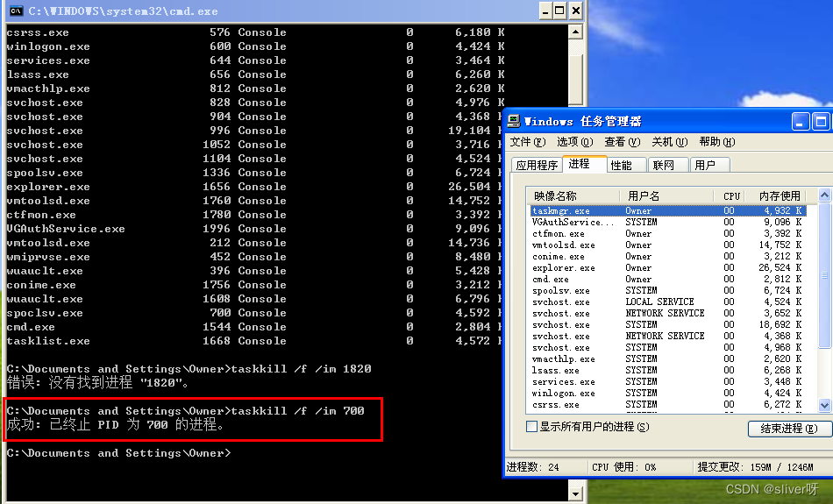Click VGAuthService.exe line in cmd output
Viewport: 833px width, 504px height.
pyautogui.click(x=255, y=229)
